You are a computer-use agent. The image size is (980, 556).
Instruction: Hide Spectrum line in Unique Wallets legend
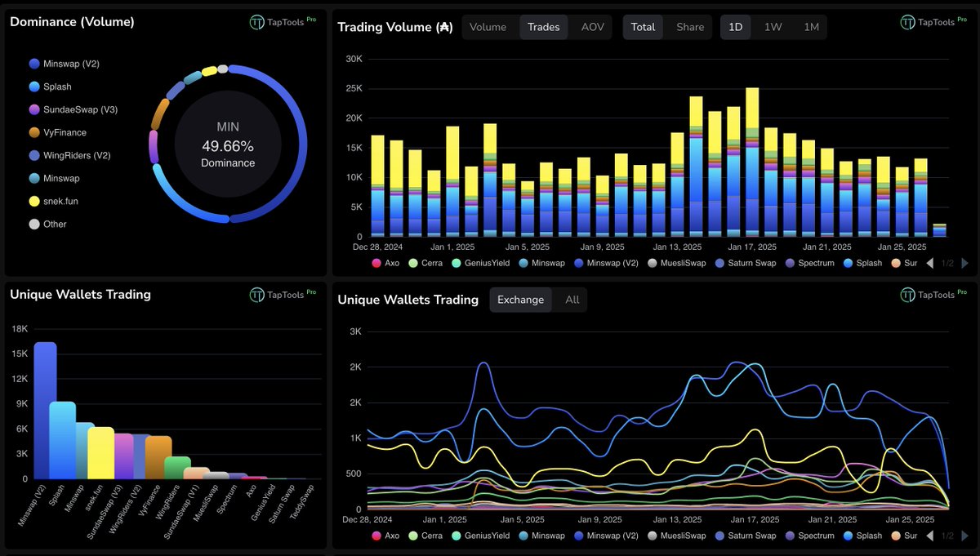(x=809, y=536)
